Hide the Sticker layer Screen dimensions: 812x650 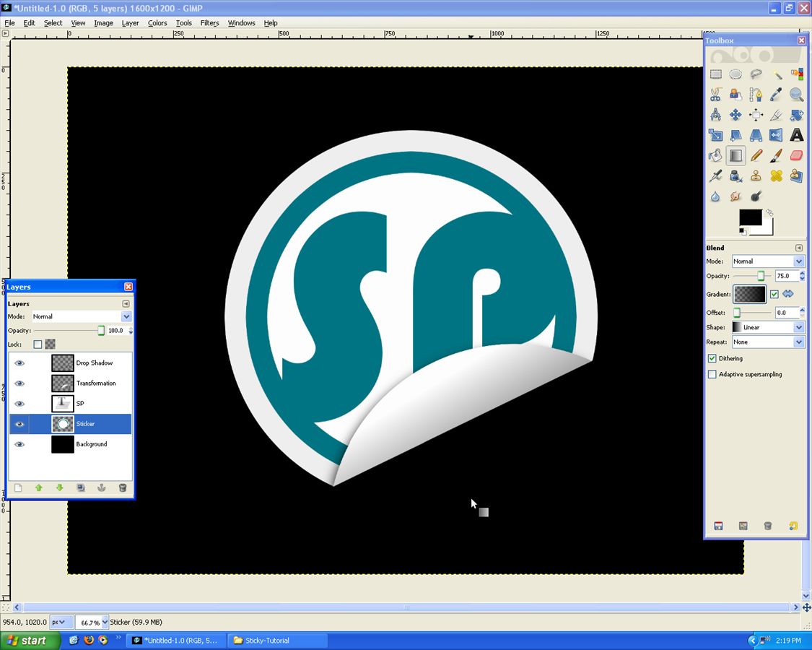tap(19, 424)
